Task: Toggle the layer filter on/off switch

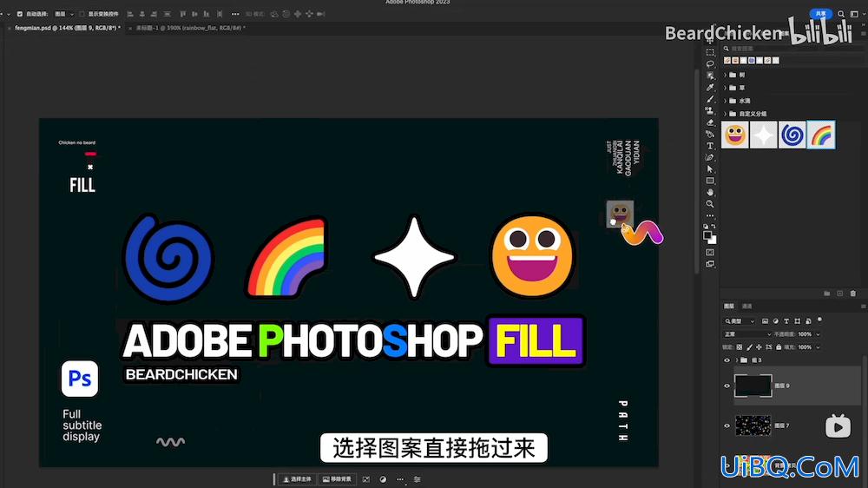Action: tap(819, 320)
